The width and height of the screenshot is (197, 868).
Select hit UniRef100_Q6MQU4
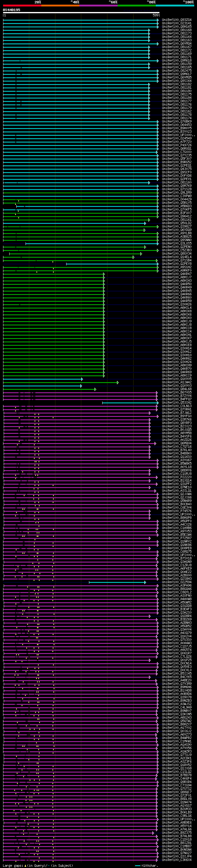point(177,443)
